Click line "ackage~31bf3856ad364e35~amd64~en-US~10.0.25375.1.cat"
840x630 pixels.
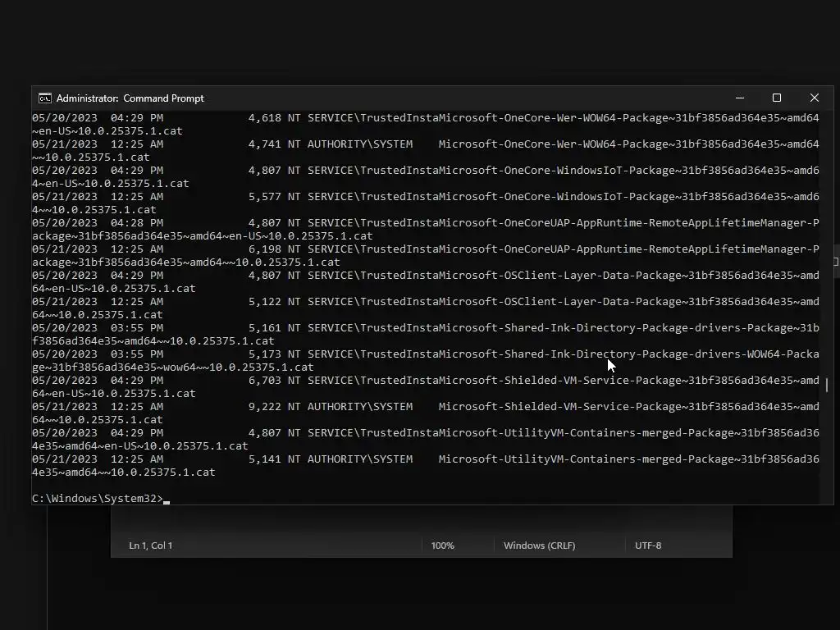(x=203, y=235)
